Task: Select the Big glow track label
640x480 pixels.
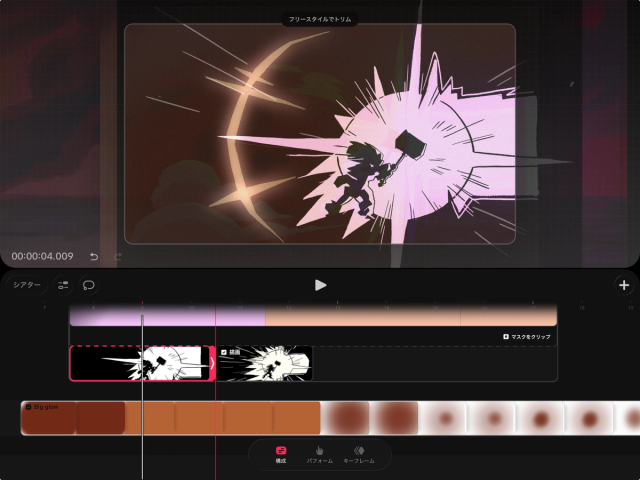Action: click(x=46, y=407)
